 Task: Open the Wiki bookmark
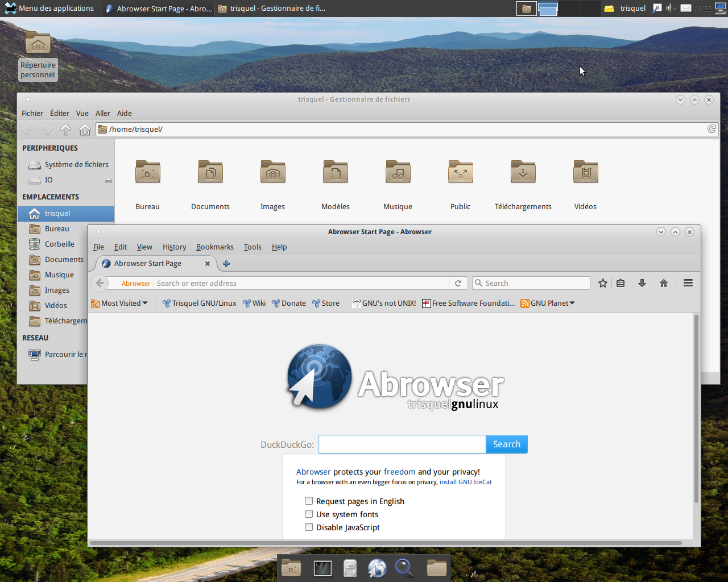pyautogui.click(x=254, y=304)
